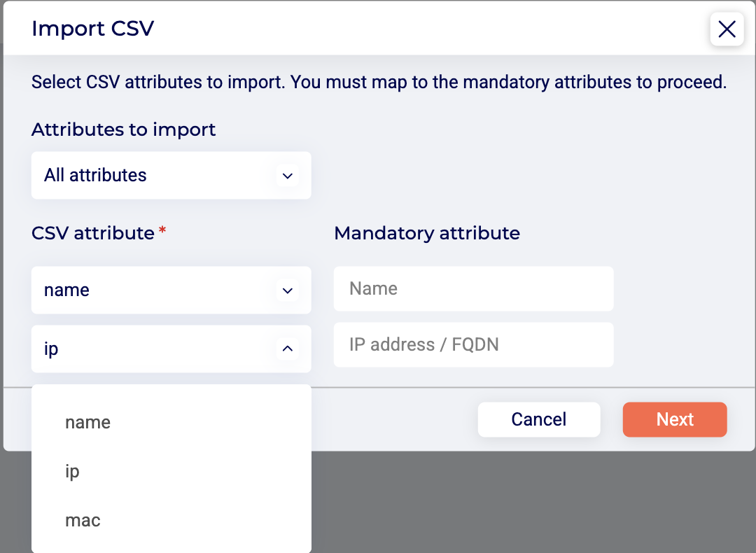Collapse the ip dropdown using its up chevron
This screenshot has width=756, height=553.
click(x=287, y=349)
